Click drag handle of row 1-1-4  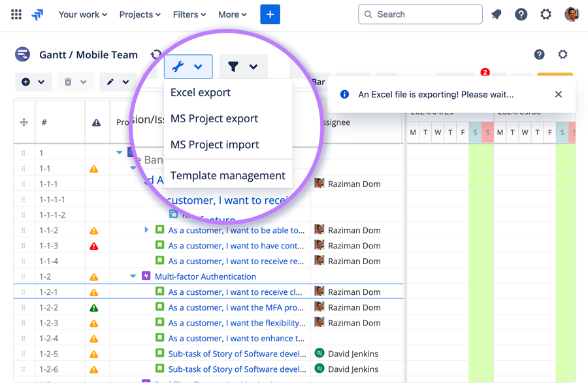pyautogui.click(x=24, y=261)
